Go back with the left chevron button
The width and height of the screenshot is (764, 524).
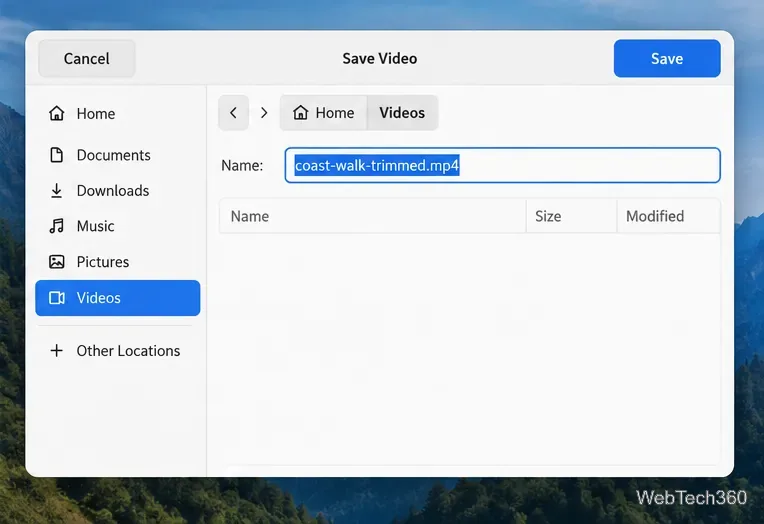click(233, 113)
